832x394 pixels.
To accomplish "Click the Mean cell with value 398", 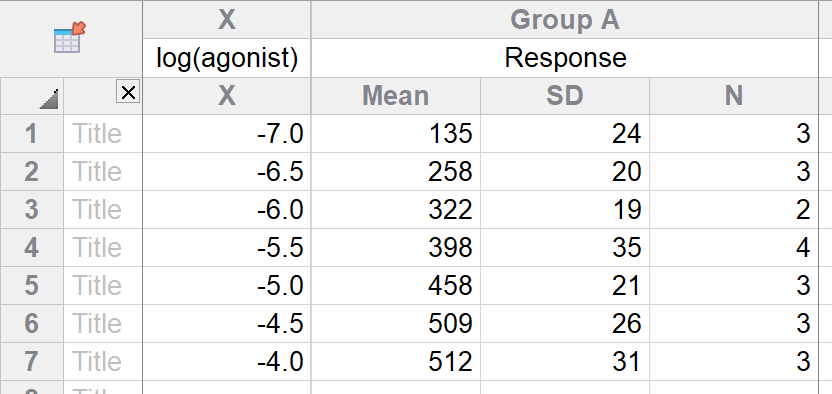I will [x=395, y=248].
